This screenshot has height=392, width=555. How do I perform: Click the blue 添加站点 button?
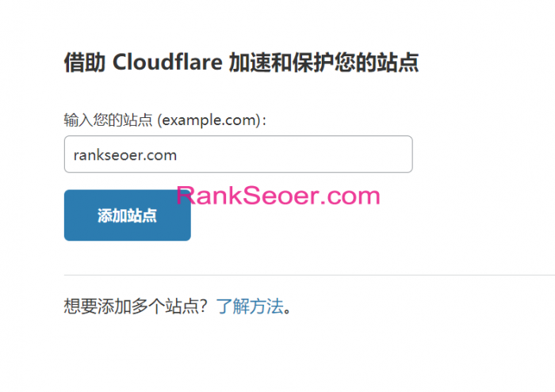click(x=128, y=215)
